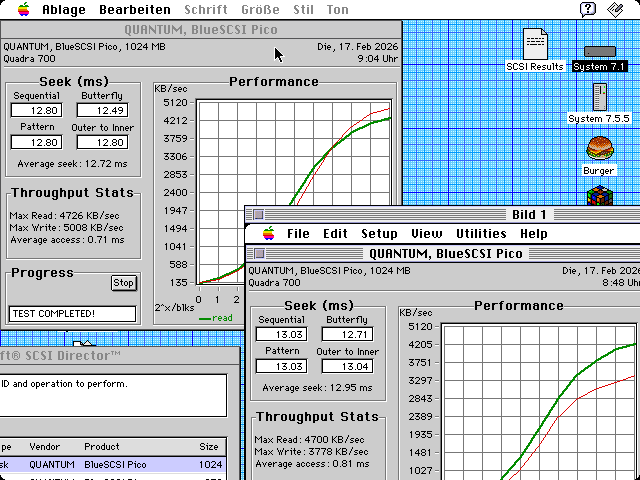The height and width of the screenshot is (480, 640).
Task: Open the View menu in Bild 1 window
Action: click(426, 234)
